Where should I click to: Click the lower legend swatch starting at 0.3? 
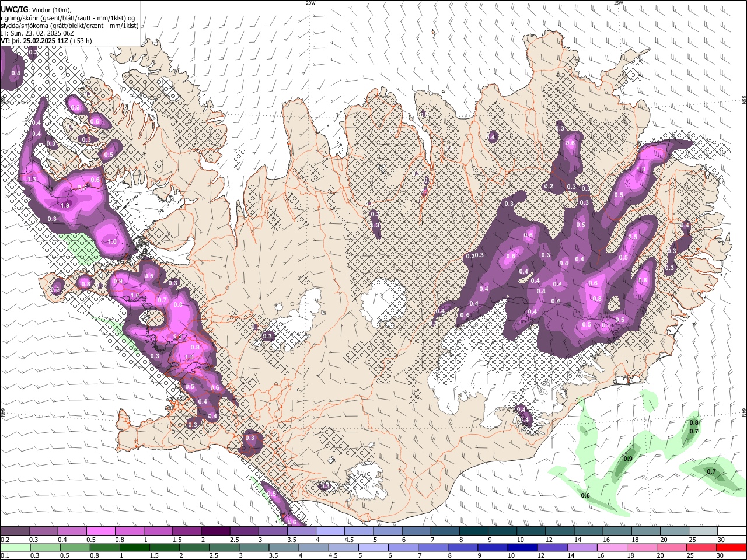point(44,548)
